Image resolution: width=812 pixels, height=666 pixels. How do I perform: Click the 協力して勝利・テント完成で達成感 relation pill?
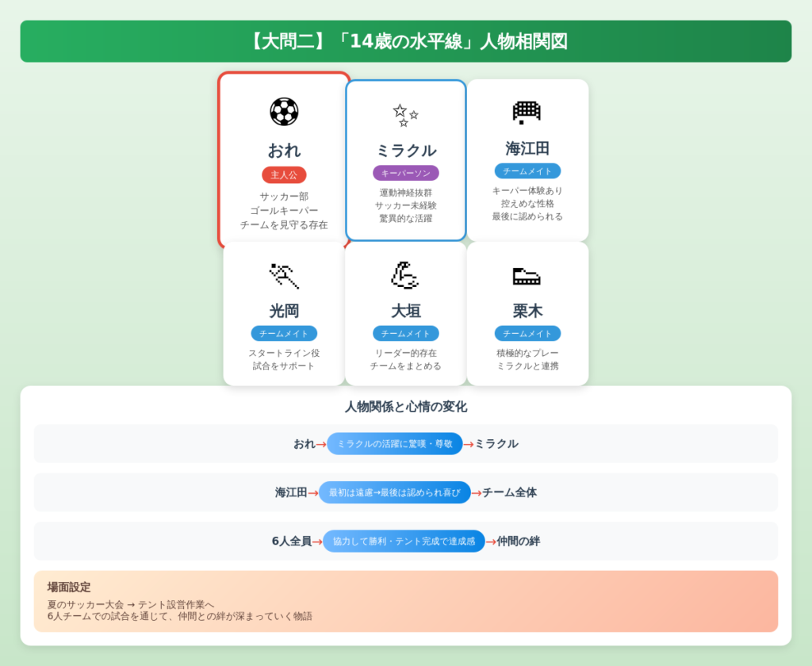pos(404,542)
